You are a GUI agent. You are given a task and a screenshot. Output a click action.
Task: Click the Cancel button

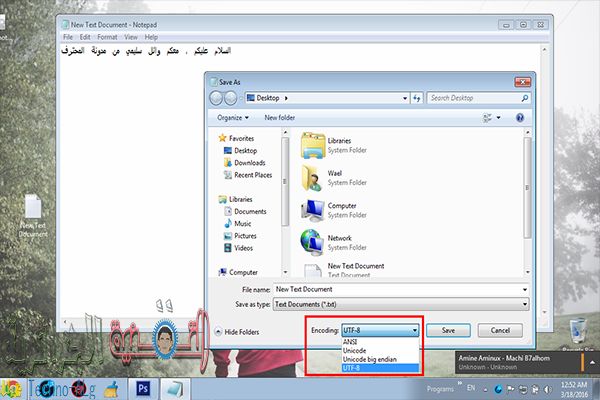click(x=500, y=329)
